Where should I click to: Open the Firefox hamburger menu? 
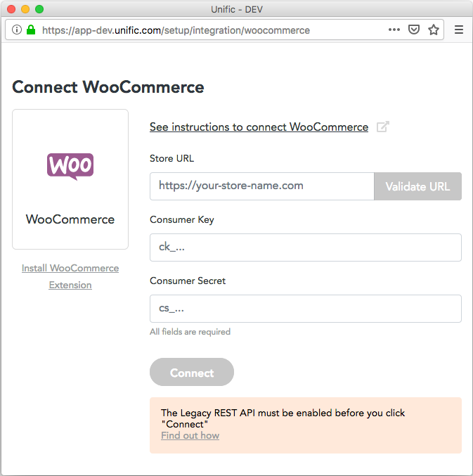pyautogui.click(x=459, y=30)
